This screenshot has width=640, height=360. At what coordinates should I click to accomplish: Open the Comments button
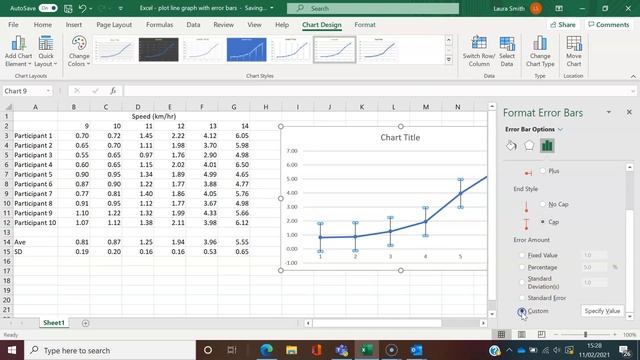(x=609, y=25)
